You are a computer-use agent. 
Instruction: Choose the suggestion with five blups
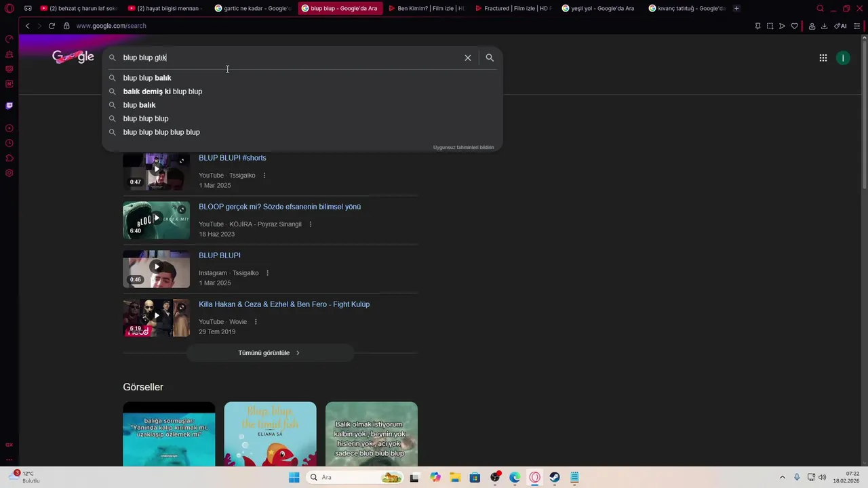click(x=302, y=132)
